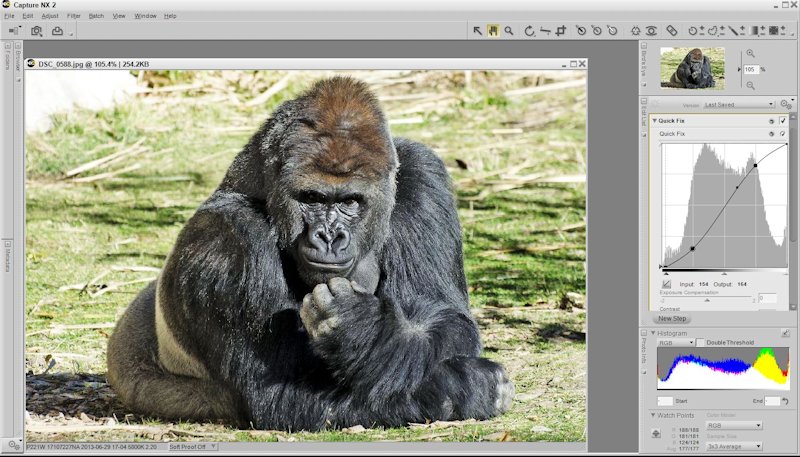Click the batch gears icon beside Version dropdown
This screenshot has height=457, width=800.
click(786, 105)
